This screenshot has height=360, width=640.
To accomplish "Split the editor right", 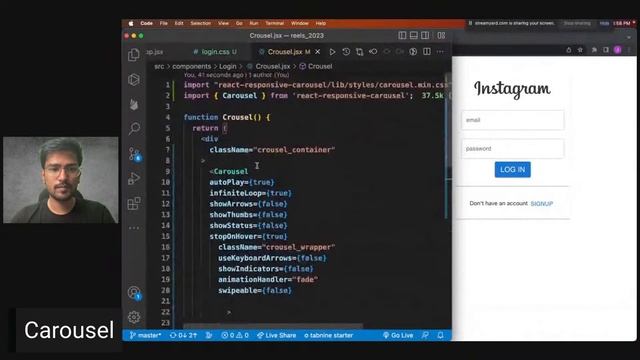I will [x=427, y=52].
